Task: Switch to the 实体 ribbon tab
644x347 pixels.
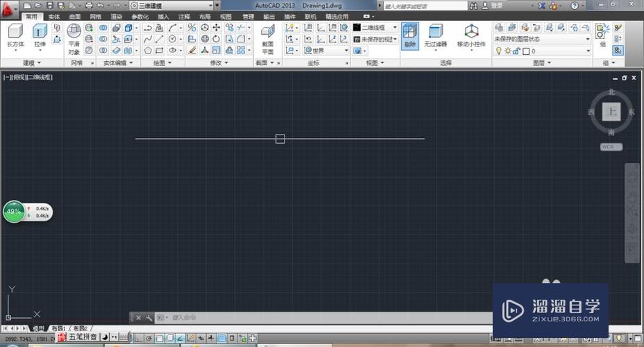Action: pyautogui.click(x=54, y=17)
